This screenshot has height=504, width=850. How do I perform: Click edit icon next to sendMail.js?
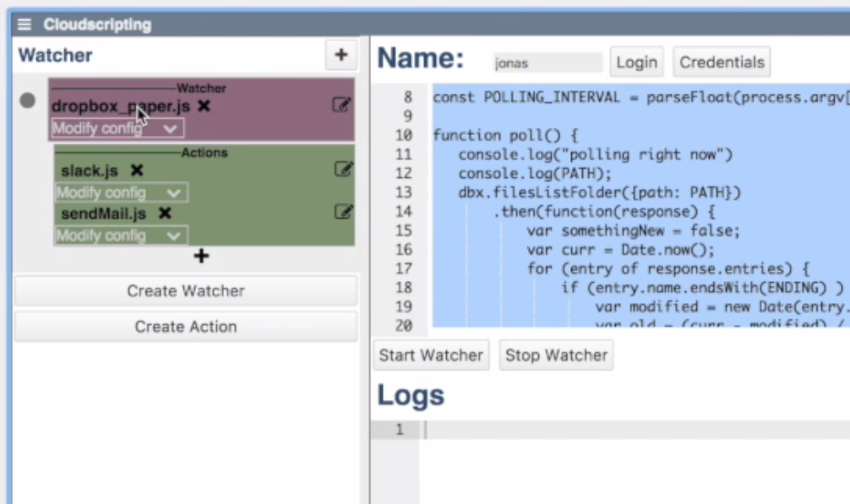pos(343,212)
